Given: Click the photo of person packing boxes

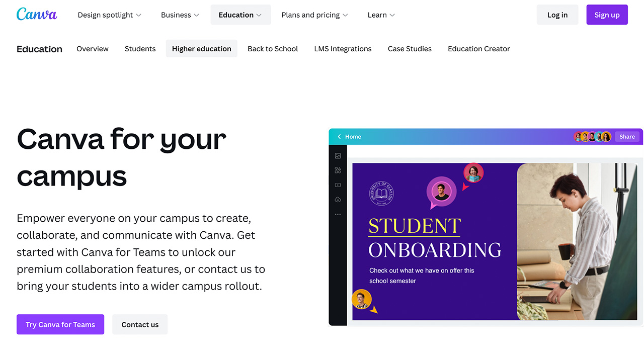Looking at the screenshot, I should coord(577,242).
